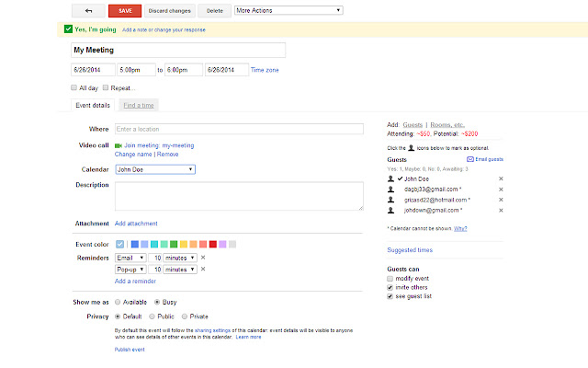
Task: Open minutes unit dropdown for Pop-up reminder
Action: click(180, 270)
